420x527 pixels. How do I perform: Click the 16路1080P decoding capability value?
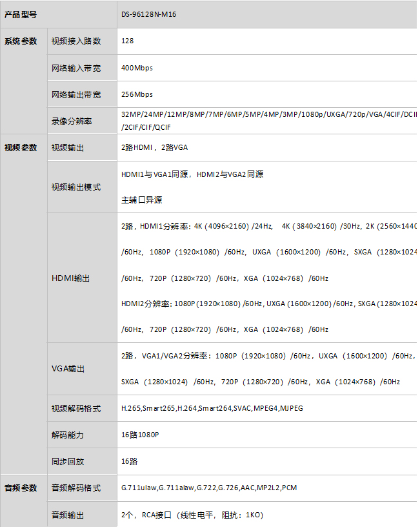tap(140, 435)
